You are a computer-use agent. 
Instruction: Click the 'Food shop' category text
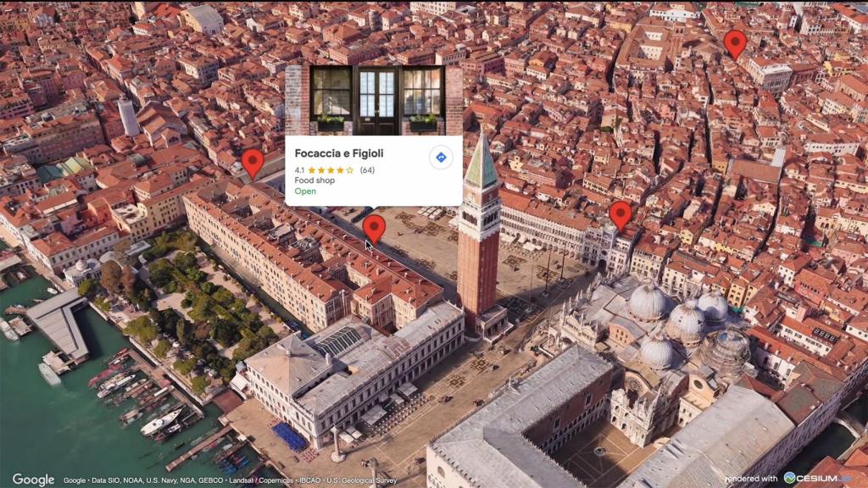click(x=314, y=180)
